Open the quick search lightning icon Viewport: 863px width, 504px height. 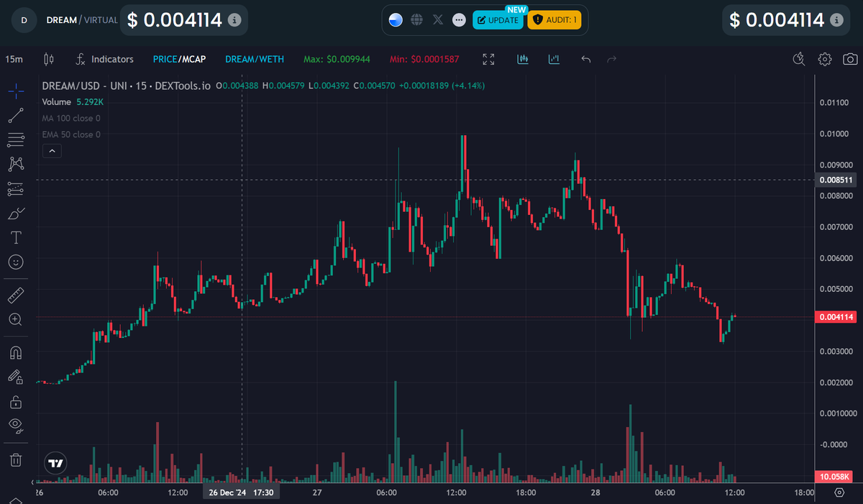pyautogui.click(x=798, y=59)
